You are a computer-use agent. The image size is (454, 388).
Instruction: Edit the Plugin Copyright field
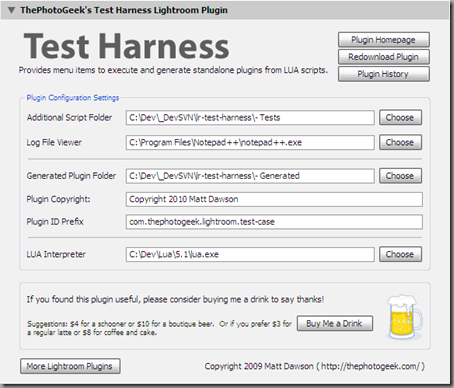(x=274, y=199)
